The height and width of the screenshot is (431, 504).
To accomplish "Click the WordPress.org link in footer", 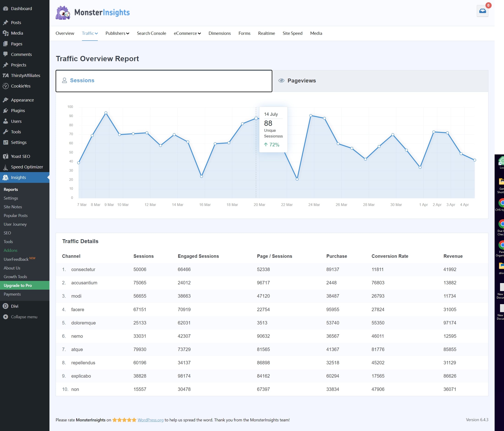I will tap(150, 420).
